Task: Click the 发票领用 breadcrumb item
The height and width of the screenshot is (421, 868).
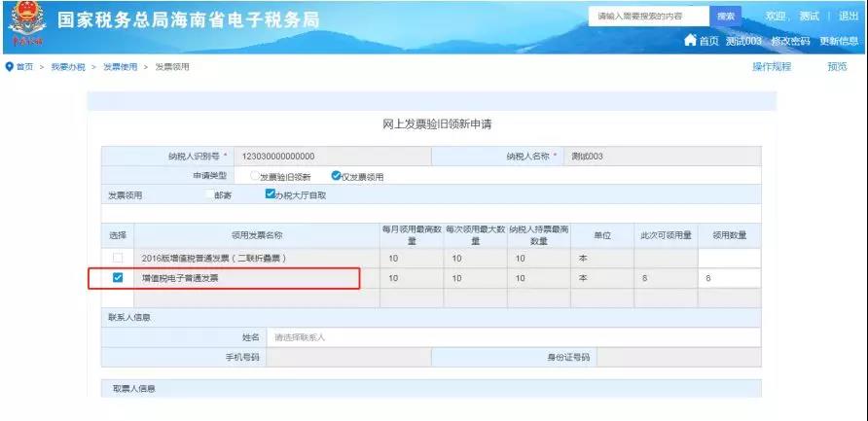Action: tap(172, 67)
